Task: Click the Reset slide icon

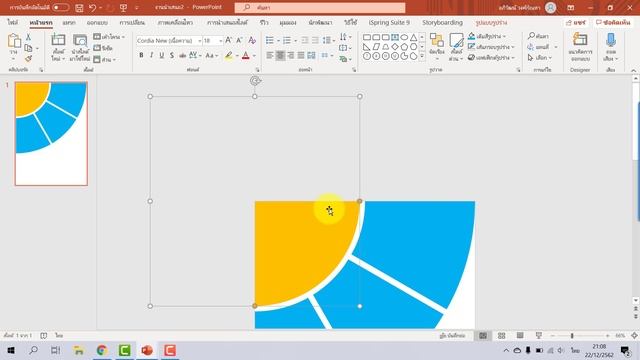Action: 97,48
